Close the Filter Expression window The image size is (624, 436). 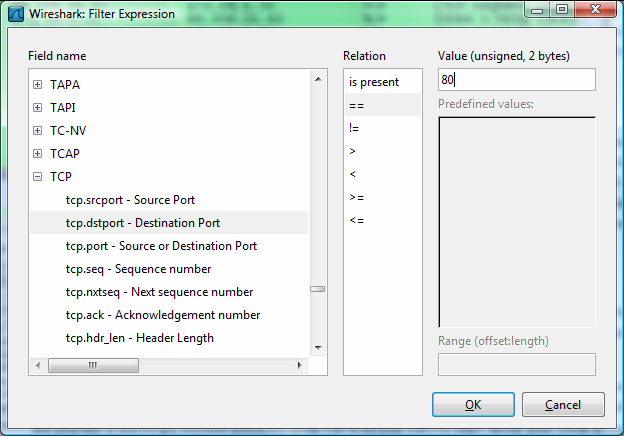595,10
